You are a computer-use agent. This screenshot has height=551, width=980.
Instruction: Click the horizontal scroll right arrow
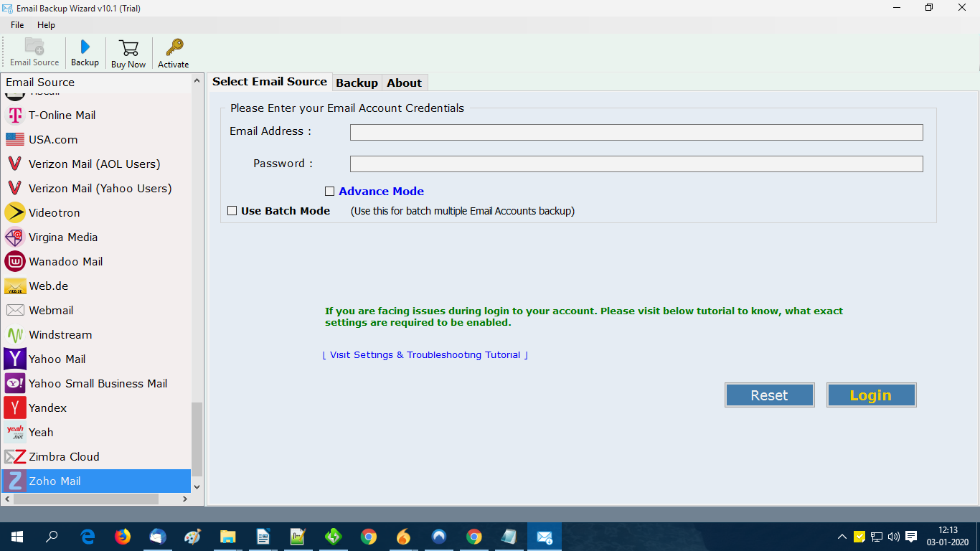pyautogui.click(x=184, y=499)
